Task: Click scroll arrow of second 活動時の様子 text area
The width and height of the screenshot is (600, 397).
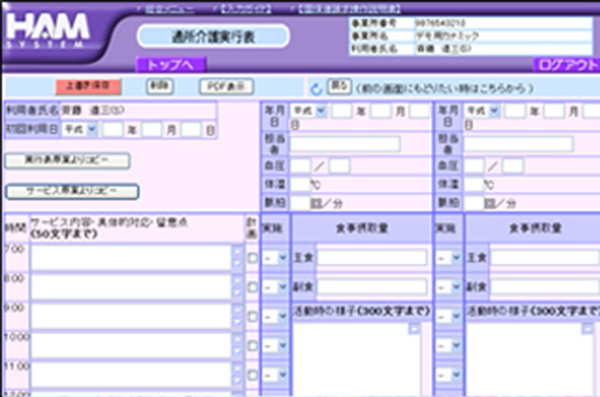Action: (588, 328)
